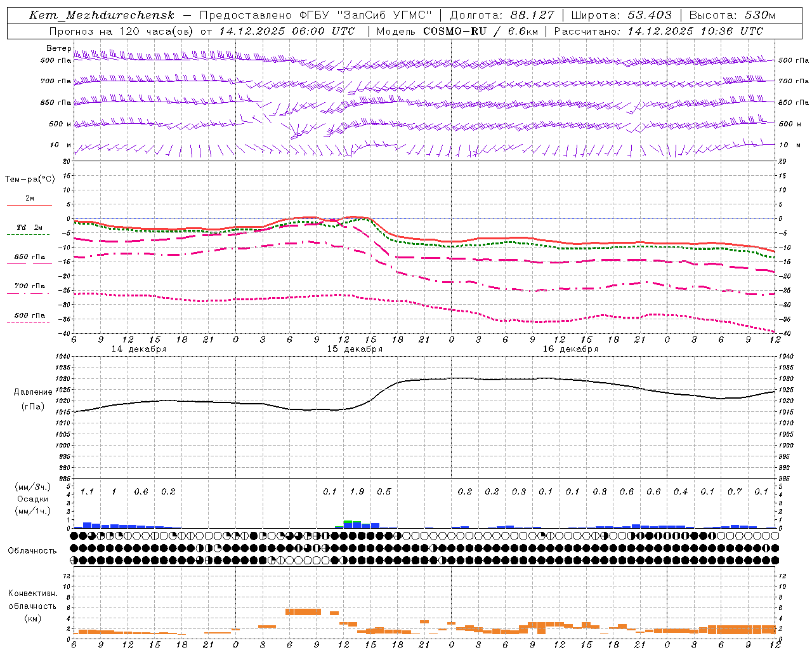Image resolution: width=812 pixels, height=650 pixels.
Task: Click "850 гПа" entry in temperature legend
Action: pyautogui.click(x=30, y=257)
